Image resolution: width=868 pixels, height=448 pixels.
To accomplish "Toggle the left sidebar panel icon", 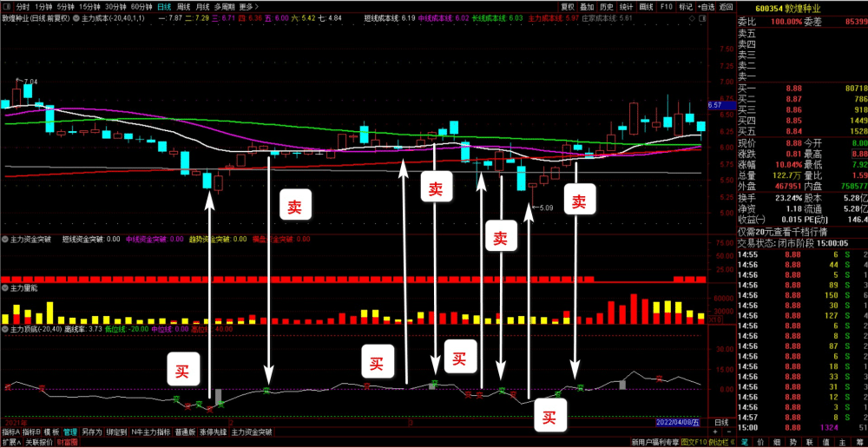I will point(7,7).
